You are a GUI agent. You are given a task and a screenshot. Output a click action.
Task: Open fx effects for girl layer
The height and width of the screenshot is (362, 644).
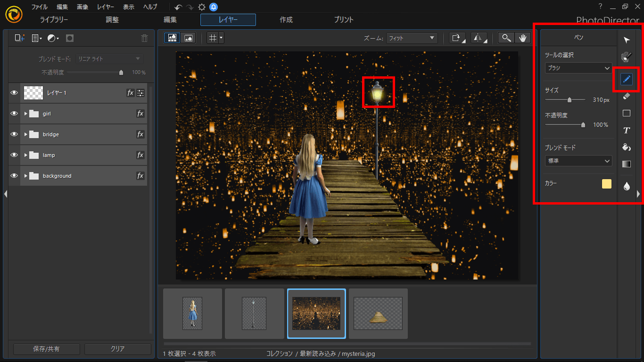click(140, 114)
